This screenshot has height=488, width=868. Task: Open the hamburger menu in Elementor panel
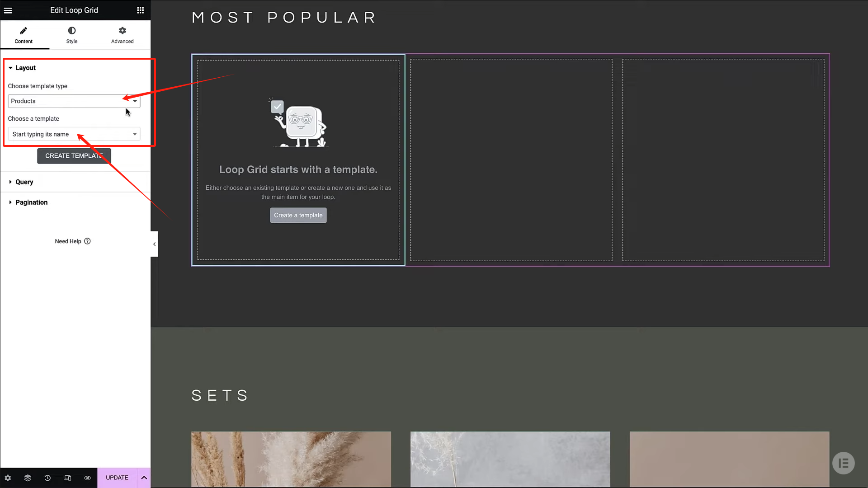click(x=8, y=10)
